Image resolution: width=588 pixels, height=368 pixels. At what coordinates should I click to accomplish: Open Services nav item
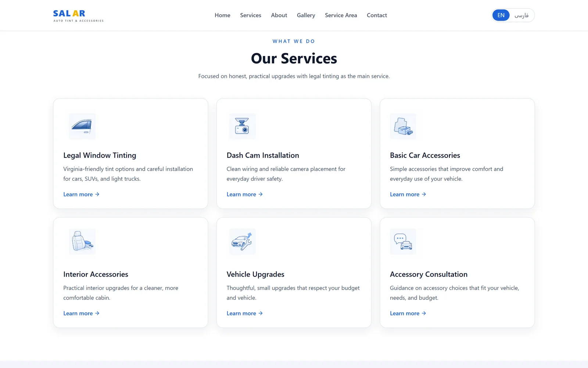pos(251,15)
